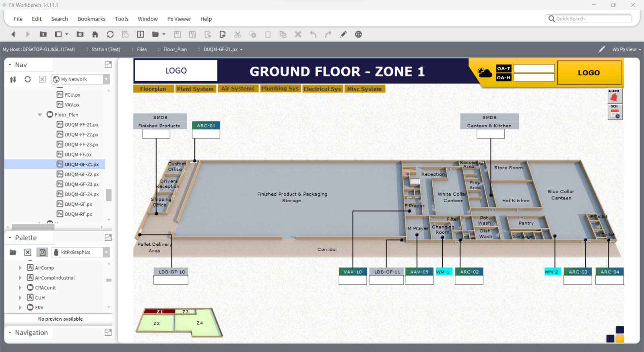This screenshot has height=352, width=644.
Task: Open the My Network dropdown
Action: [106, 79]
